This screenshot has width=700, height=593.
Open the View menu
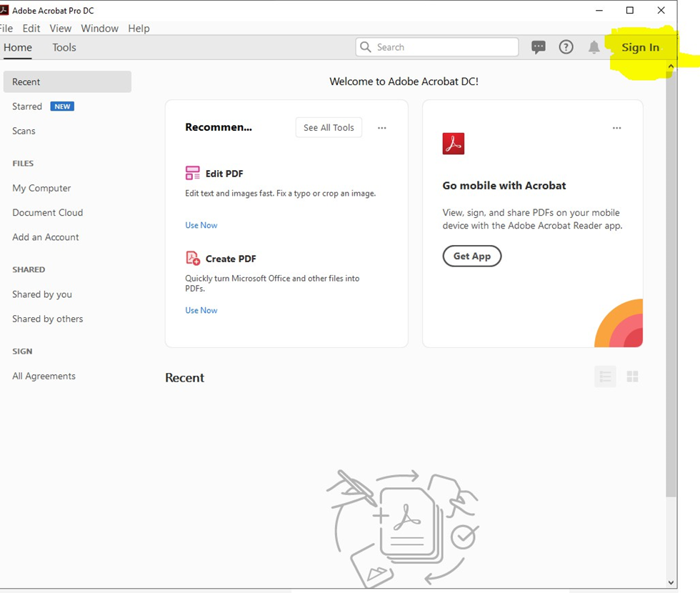pos(60,28)
